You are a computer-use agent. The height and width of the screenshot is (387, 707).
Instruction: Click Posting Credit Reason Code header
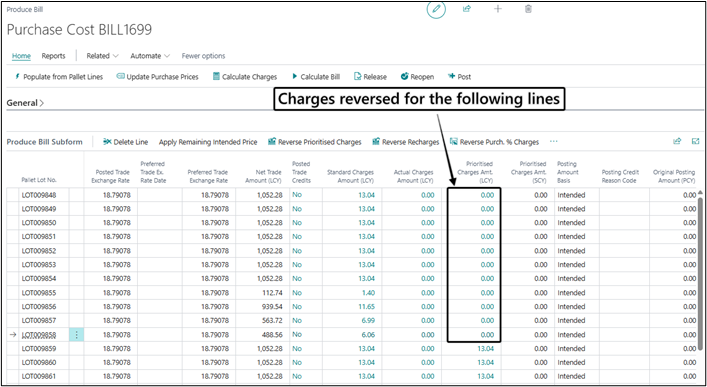click(620, 176)
